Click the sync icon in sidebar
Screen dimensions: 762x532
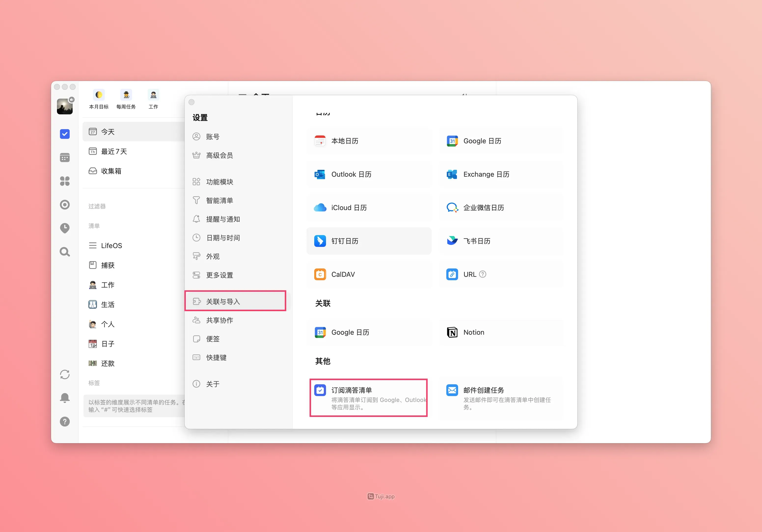coord(65,374)
